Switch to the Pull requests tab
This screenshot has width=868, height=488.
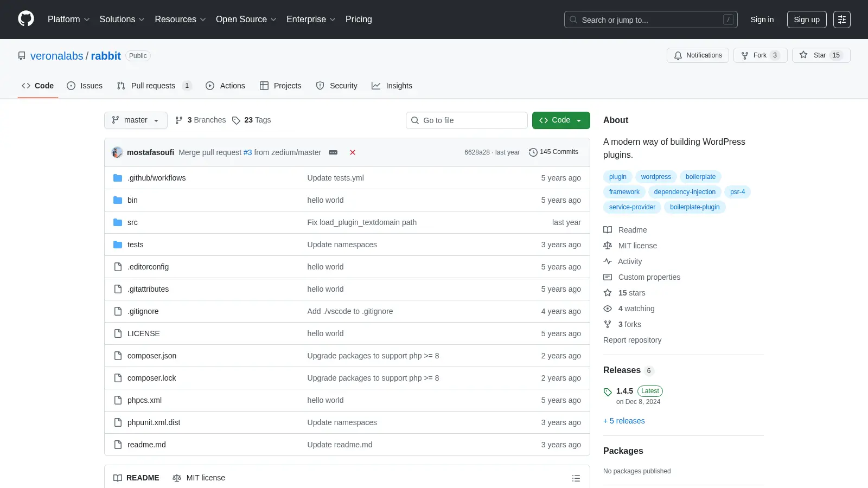pyautogui.click(x=154, y=86)
